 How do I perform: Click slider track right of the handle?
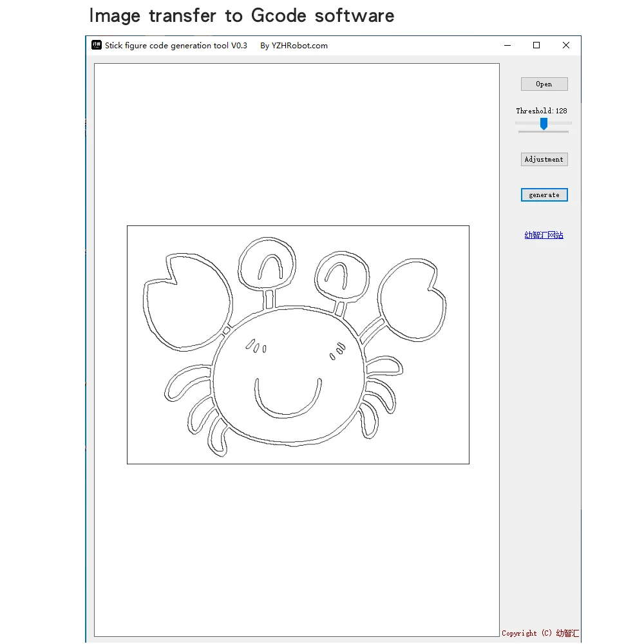560,123
